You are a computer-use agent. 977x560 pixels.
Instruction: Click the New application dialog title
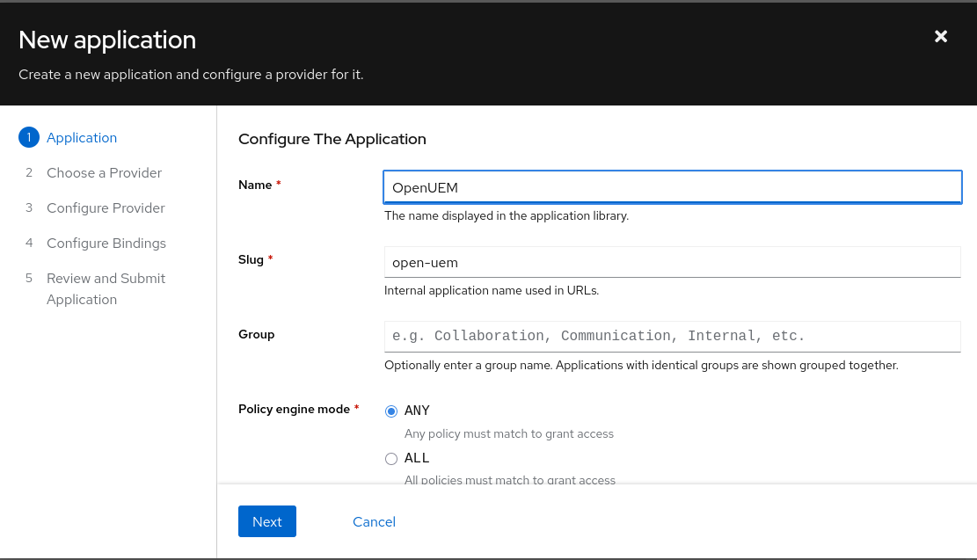pos(107,40)
